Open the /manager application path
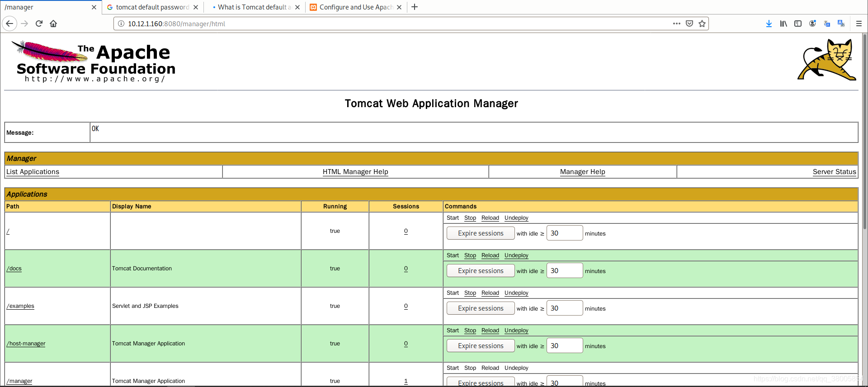Image resolution: width=868 pixels, height=387 pixels. [19, 381]
